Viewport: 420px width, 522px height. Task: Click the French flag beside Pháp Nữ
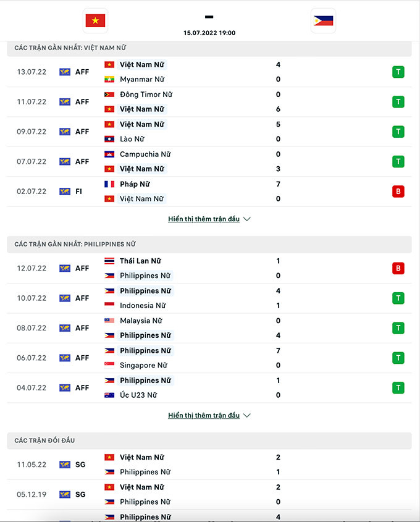click(109, 184)
